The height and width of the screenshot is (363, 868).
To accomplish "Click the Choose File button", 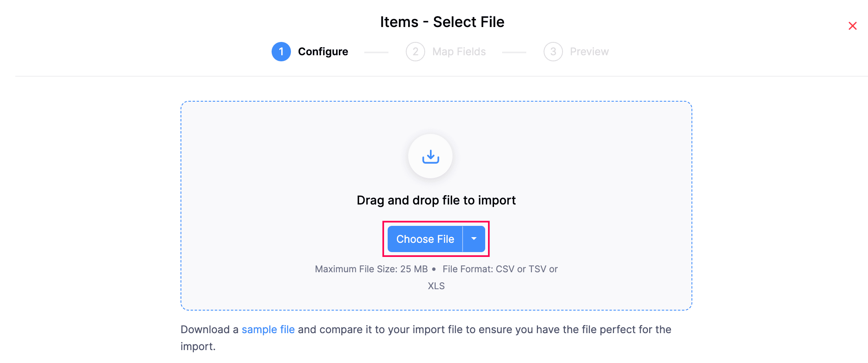I will (425, 239).
